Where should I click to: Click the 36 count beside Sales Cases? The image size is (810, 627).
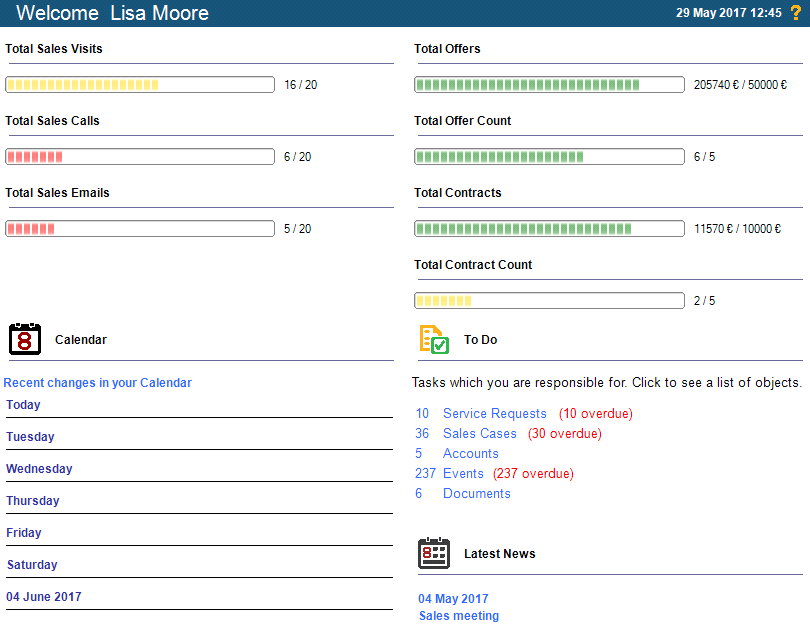422,433
